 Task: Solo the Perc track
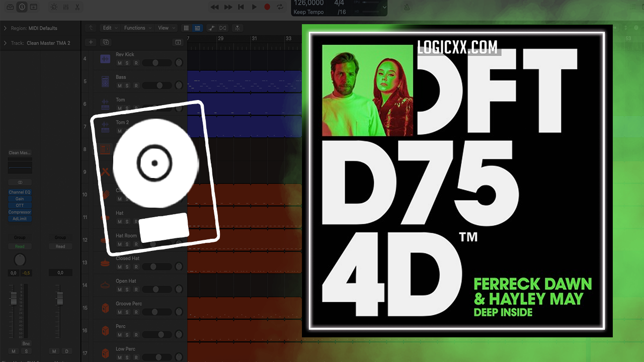(x=127, y=334)
